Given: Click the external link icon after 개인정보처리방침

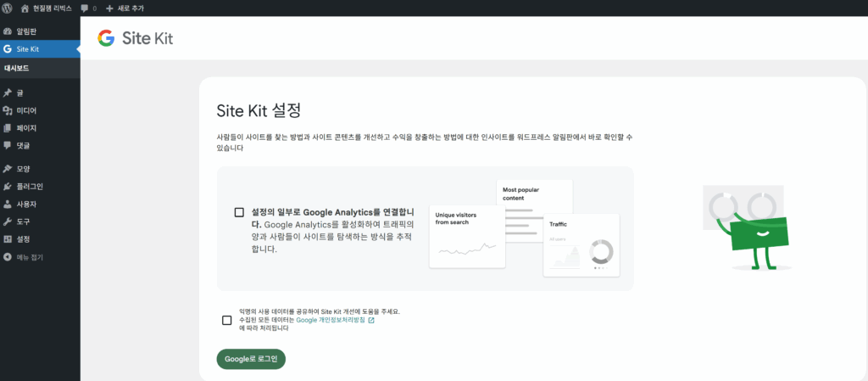Looking at the screenshot, I should [x=371, y=320].
